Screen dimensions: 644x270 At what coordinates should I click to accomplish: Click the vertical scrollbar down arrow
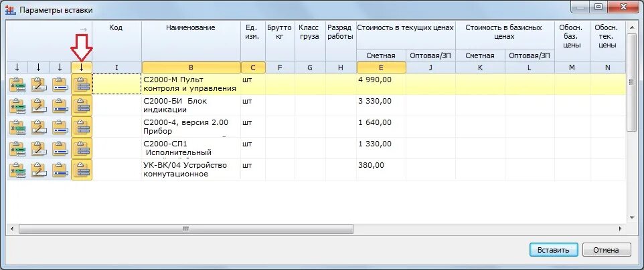point(632,218)
